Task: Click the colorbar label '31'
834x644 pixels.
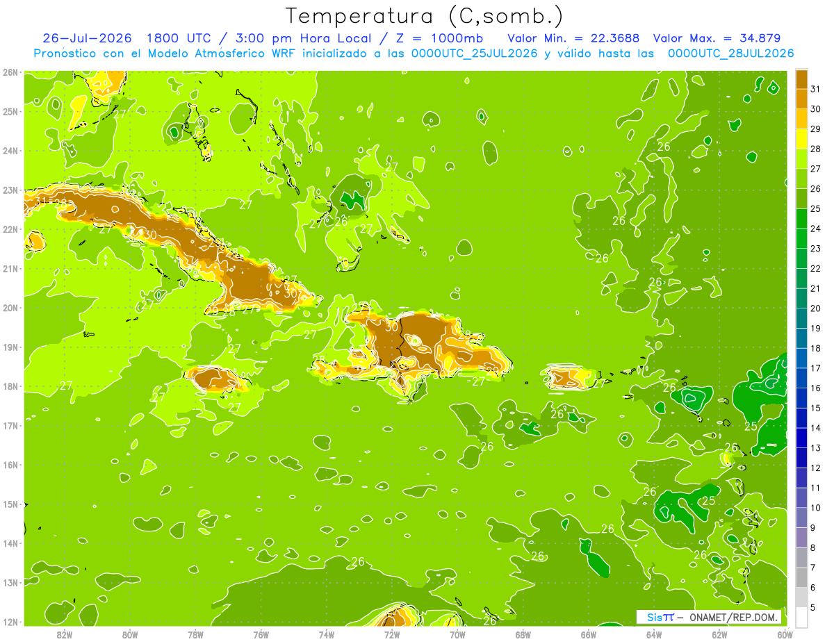Action: click(x=816, y=89)
